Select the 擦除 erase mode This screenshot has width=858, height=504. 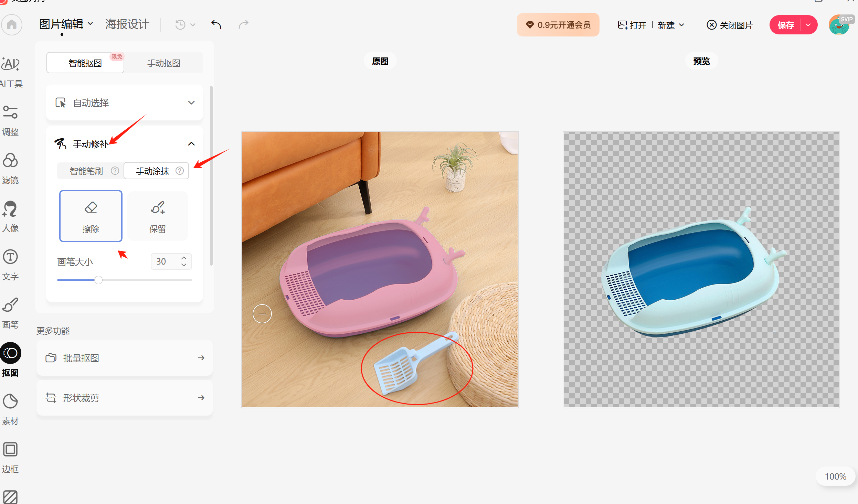91,216
